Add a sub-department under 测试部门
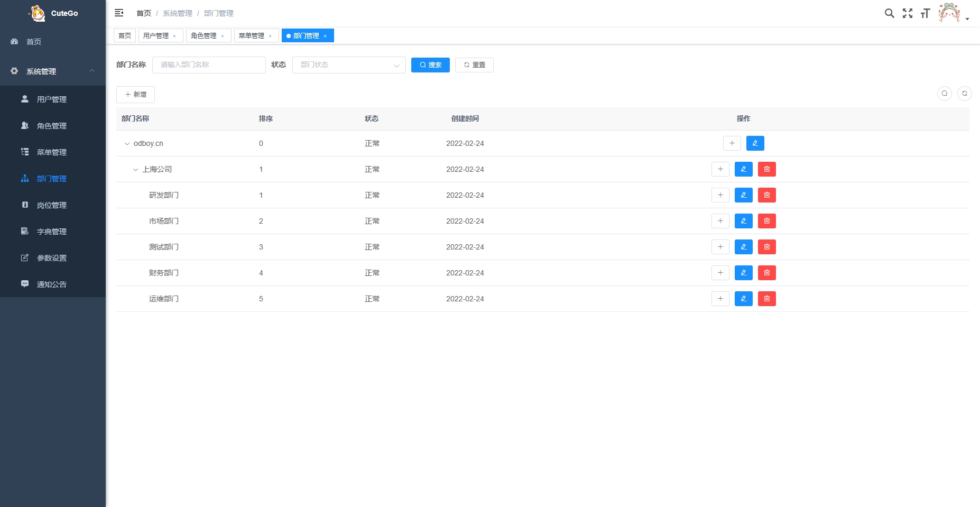This screenshot has height=507, width=980. pyautogui.click(x=720, y=247)
